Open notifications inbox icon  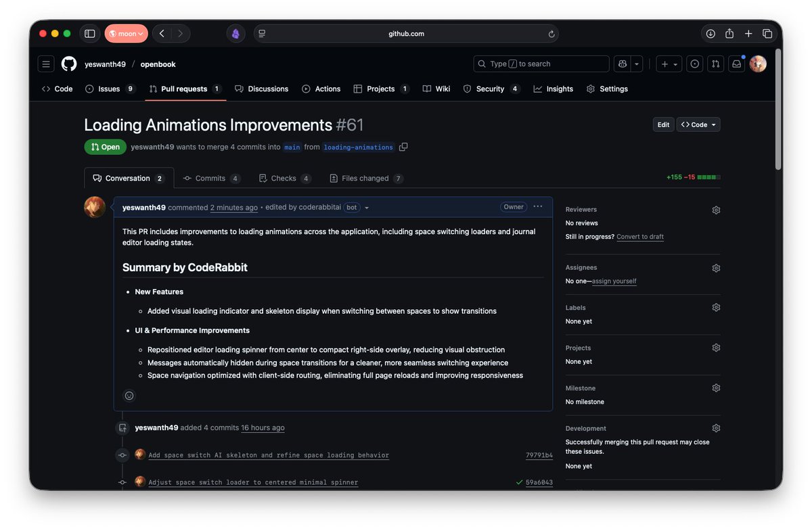tap(736, 64)
